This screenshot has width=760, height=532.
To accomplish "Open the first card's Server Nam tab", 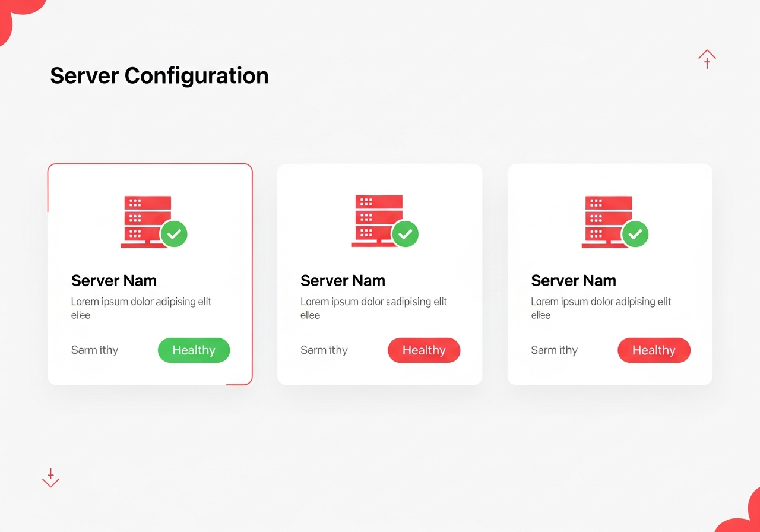I will (113, 280).
